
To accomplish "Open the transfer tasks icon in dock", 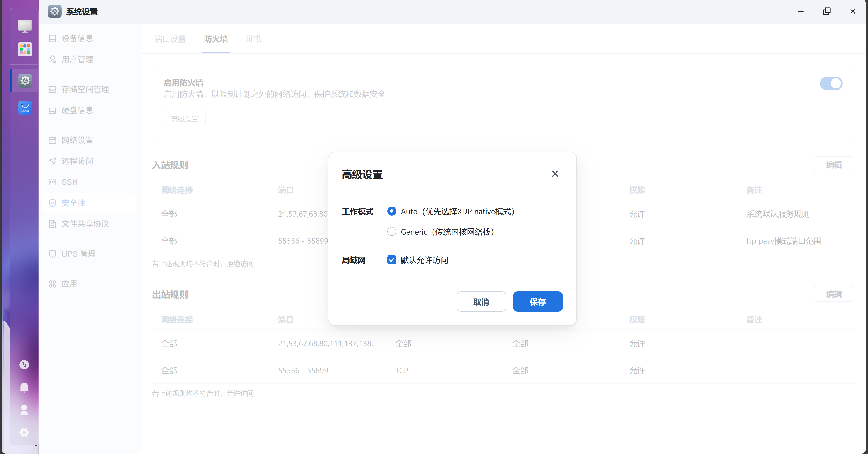I will point(24,365).
